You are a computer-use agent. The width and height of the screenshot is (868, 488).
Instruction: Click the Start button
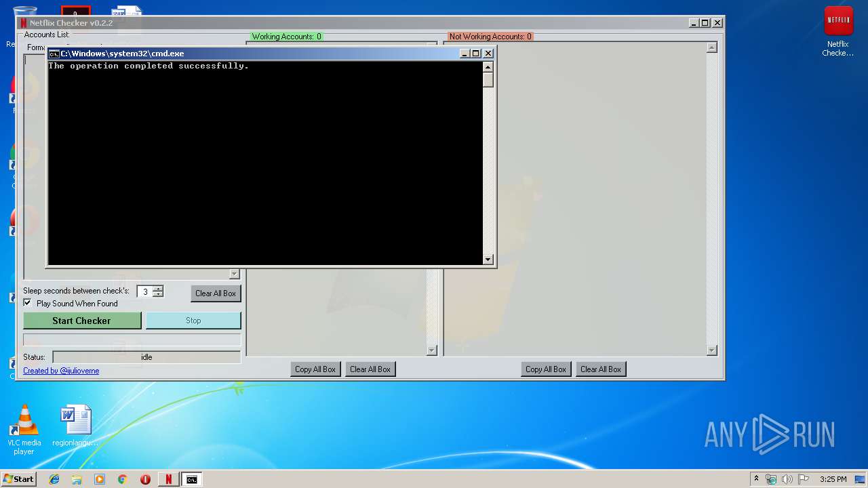click(18, 479)
